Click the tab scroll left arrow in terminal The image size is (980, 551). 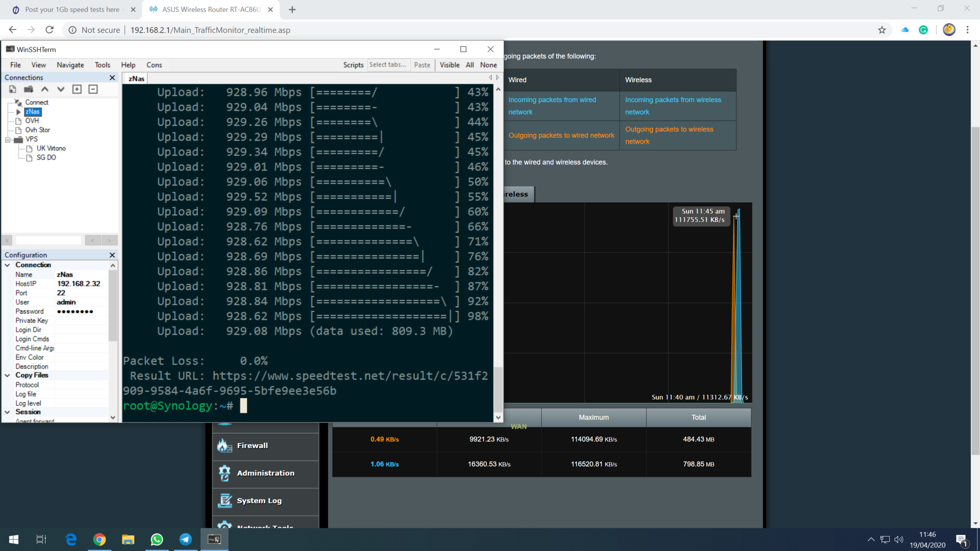[490, 77]
